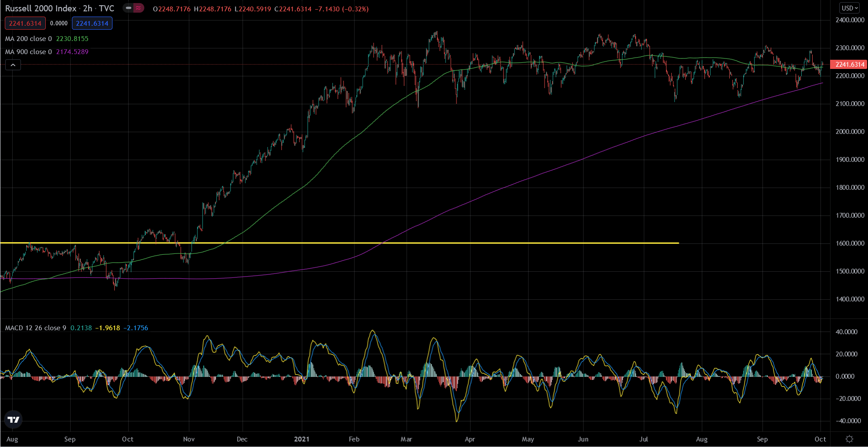Open the TradingView logo at bottom left
Viewport: 868px width, 448px height.
click(x=14, y=420)
